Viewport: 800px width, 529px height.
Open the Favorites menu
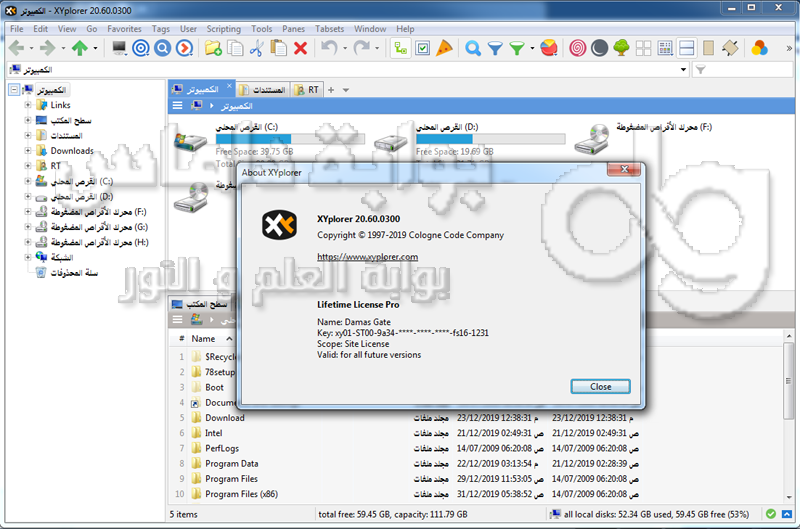coord(124,29)
